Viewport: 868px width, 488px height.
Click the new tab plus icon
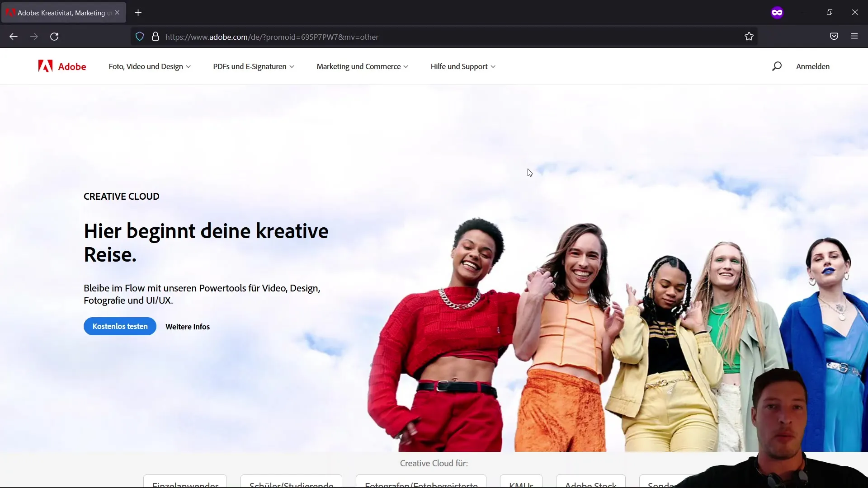(x=138, y=13)
